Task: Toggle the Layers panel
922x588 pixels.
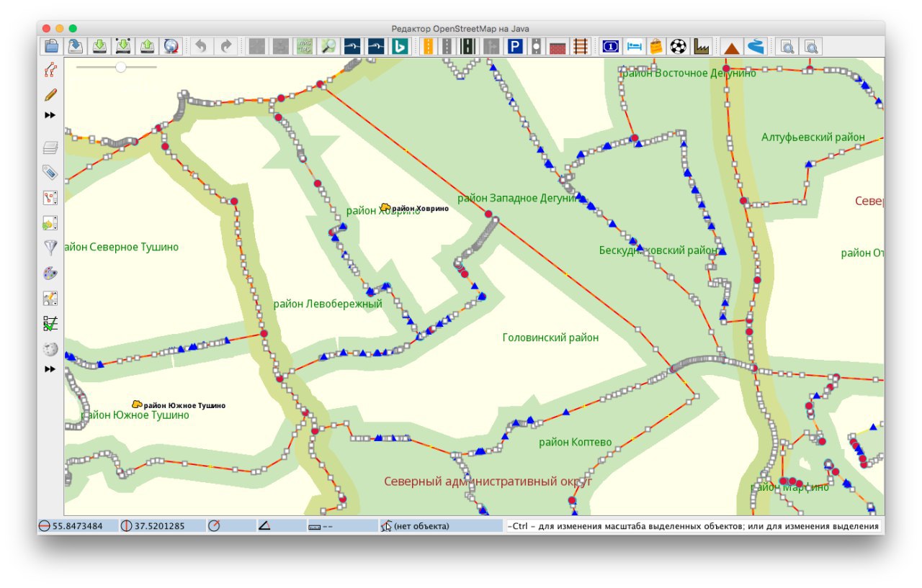Action: coord(50,148)
